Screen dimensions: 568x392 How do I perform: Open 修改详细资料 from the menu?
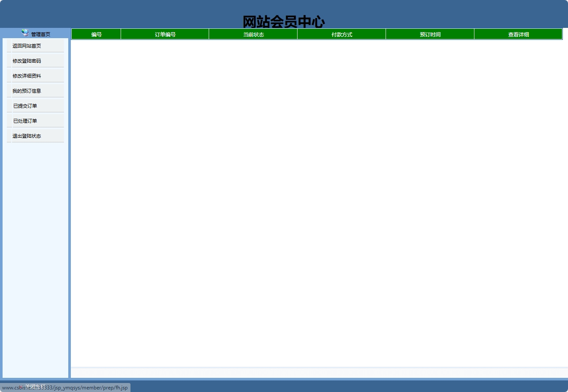point(27,75)
